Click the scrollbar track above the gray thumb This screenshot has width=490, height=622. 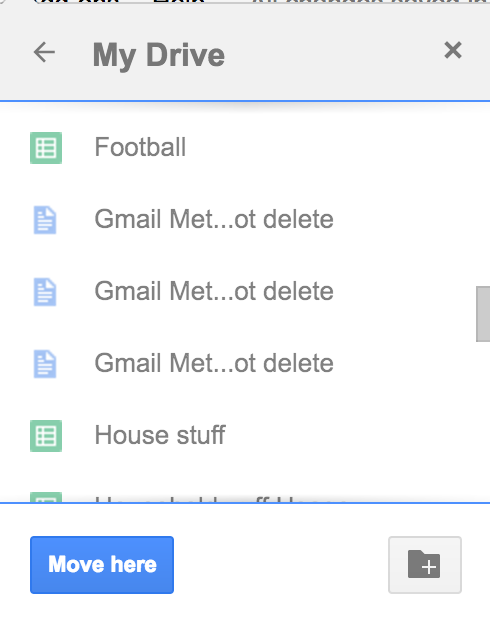coord(483,194)
